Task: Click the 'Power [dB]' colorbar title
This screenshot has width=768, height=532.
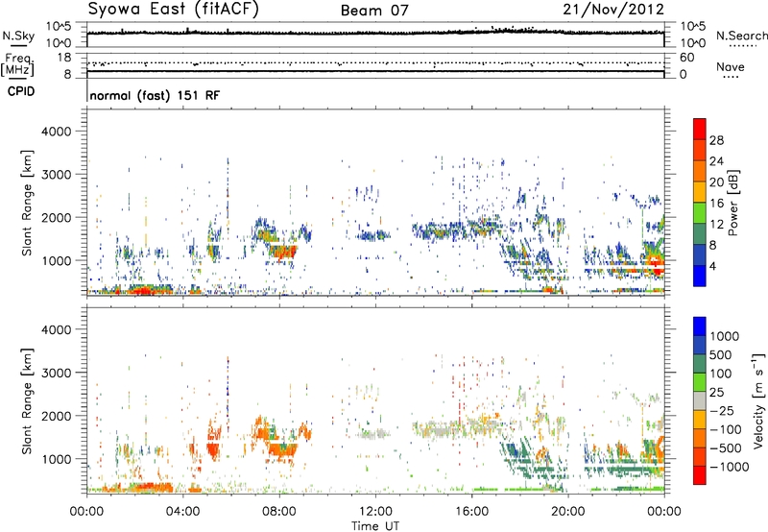Action: click(733, 203)
